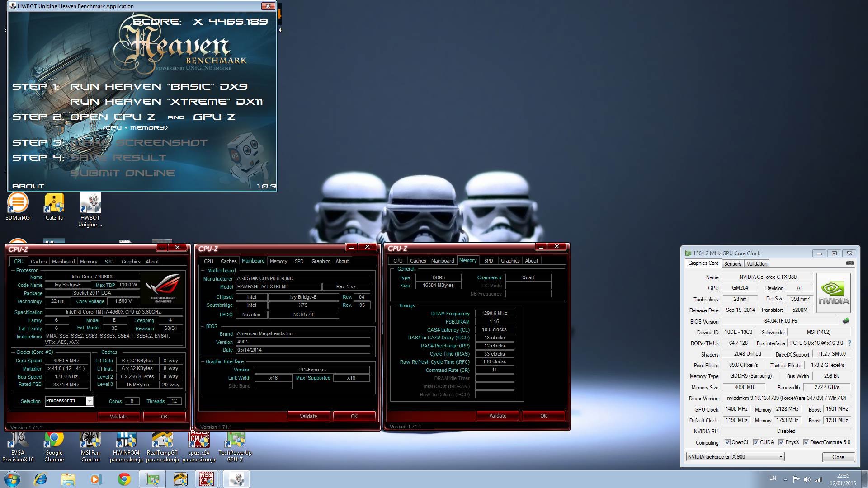The width and height of the screenshot is (868, 488).
Task: Click the GPU-Z screenshot camera icon
Action: tap(850, 263)
